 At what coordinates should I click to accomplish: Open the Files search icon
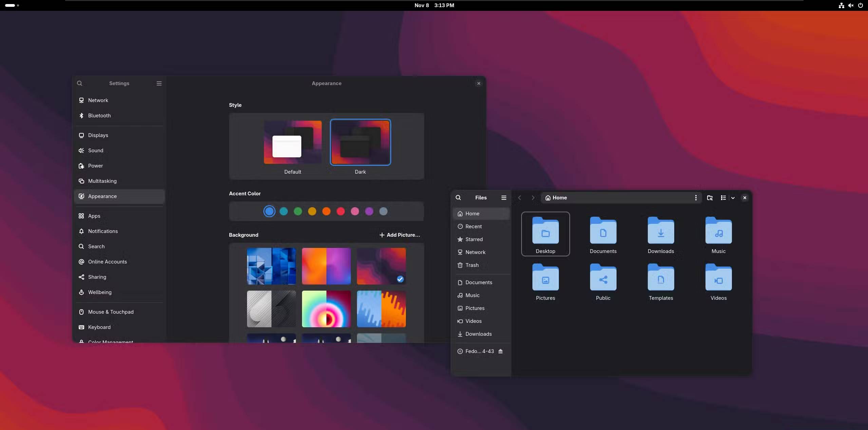458,198
